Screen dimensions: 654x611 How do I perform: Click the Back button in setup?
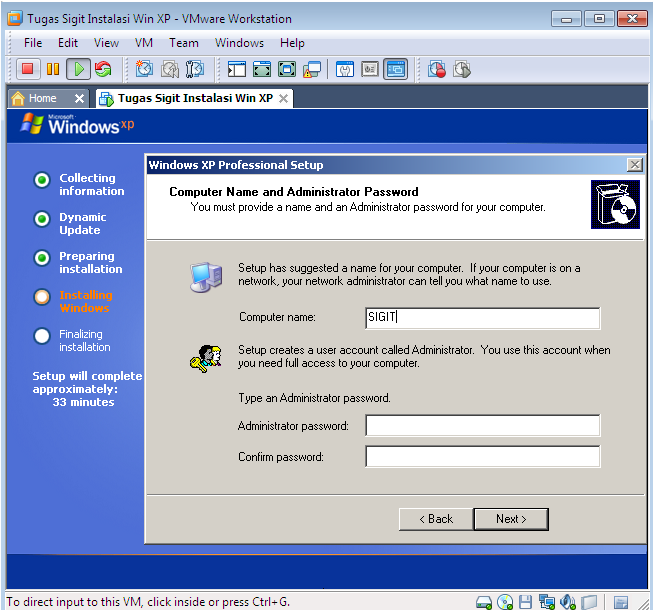436,519
